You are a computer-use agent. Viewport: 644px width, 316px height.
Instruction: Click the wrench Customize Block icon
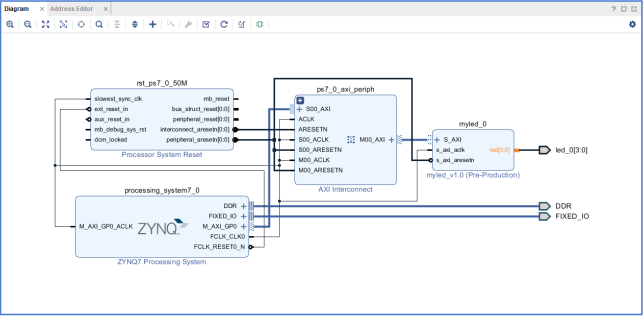tap(188, 24)
